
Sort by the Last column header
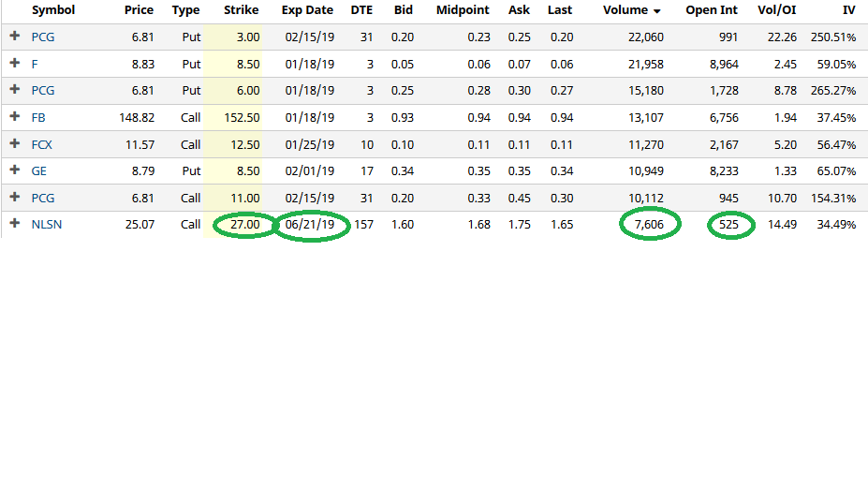pyautogui.click(x=560, y=10)
